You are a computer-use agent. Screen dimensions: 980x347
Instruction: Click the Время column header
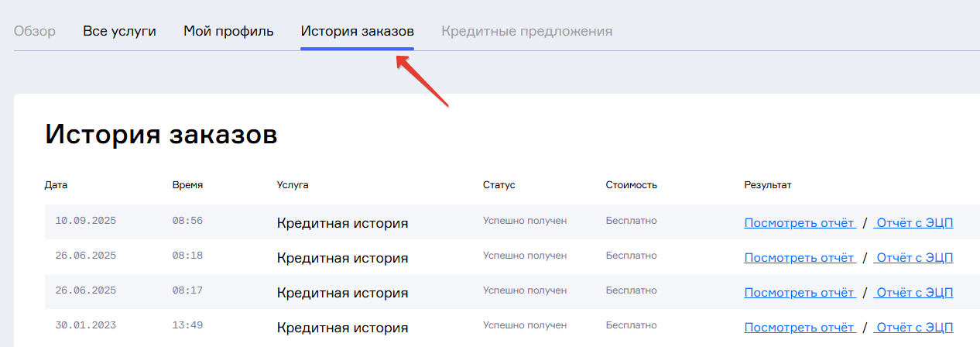[x=187, y=185]
